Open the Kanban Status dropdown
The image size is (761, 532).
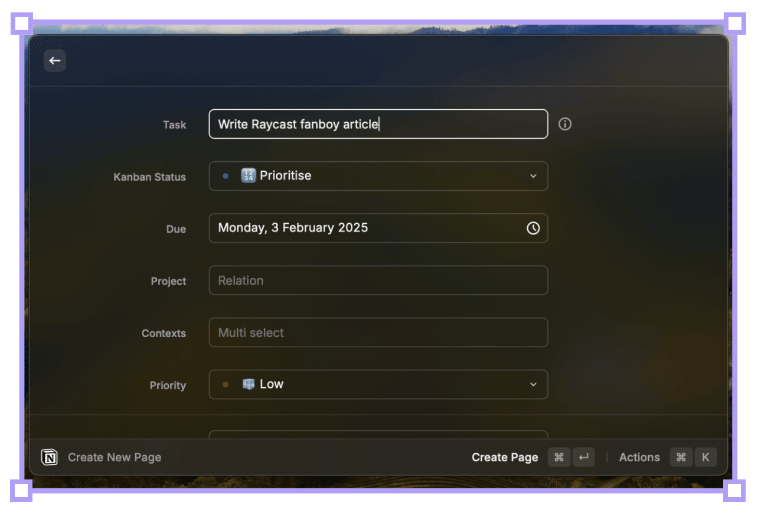378,176
